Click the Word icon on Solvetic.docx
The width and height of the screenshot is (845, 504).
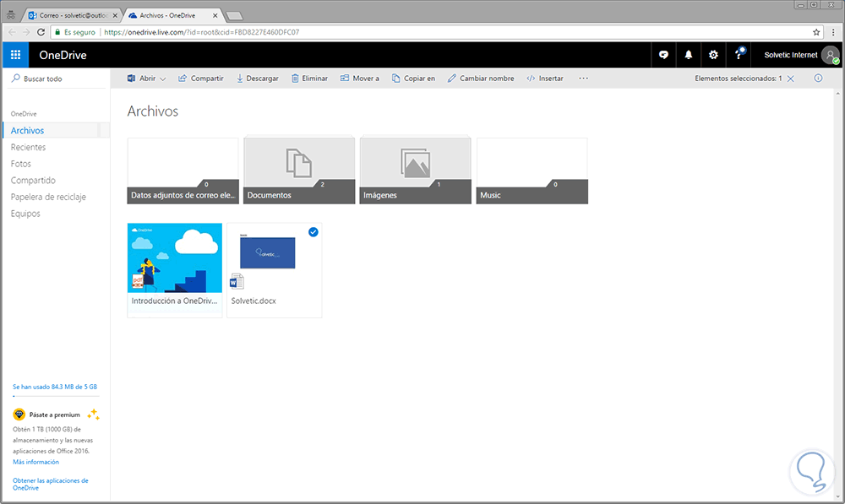pos(236,281)
